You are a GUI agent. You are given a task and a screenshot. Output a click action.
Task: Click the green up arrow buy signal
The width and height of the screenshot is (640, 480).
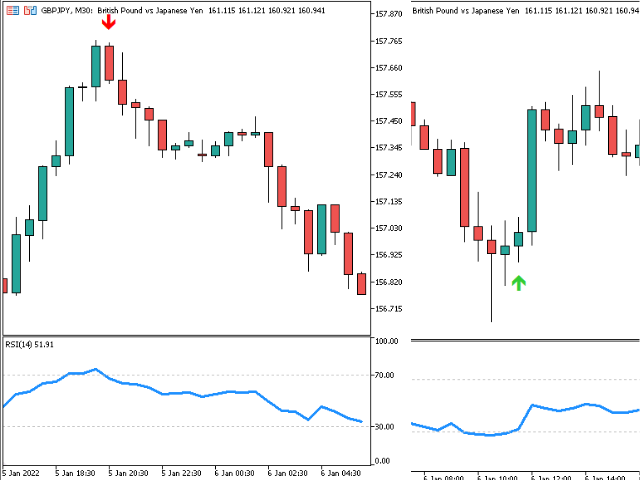pyautogui.click(x=518, y=283)
